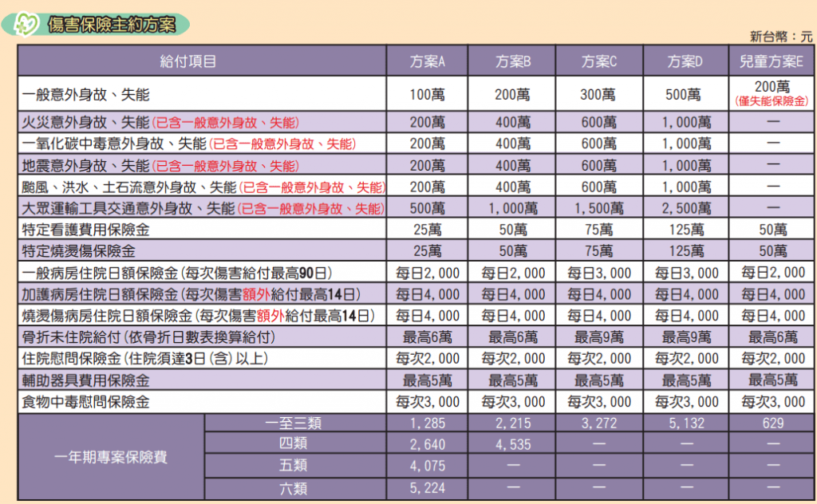
Task: Click the row label 火災意外身故、失能
Action: pos(85,122)
